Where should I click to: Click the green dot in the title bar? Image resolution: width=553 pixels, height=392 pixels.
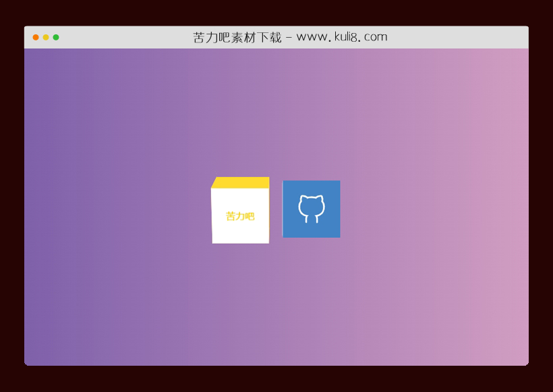tap(56, 37)
